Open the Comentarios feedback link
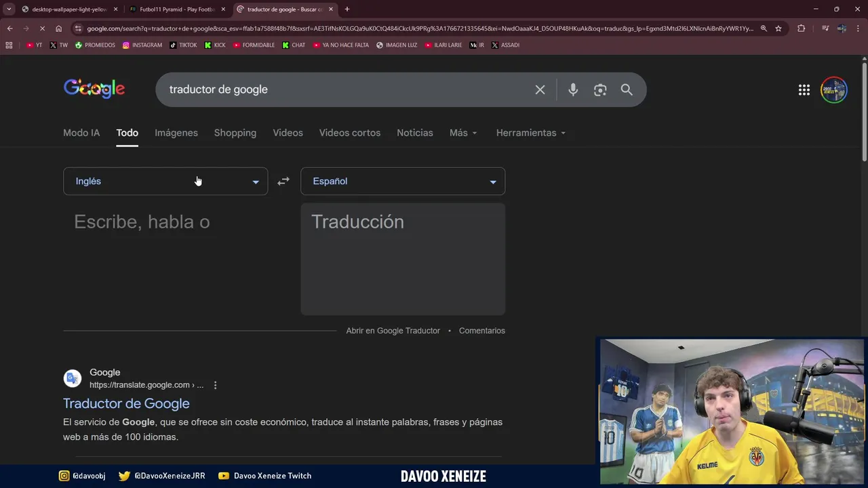Viewport: 868px width, 488px height. coord(482,331)
